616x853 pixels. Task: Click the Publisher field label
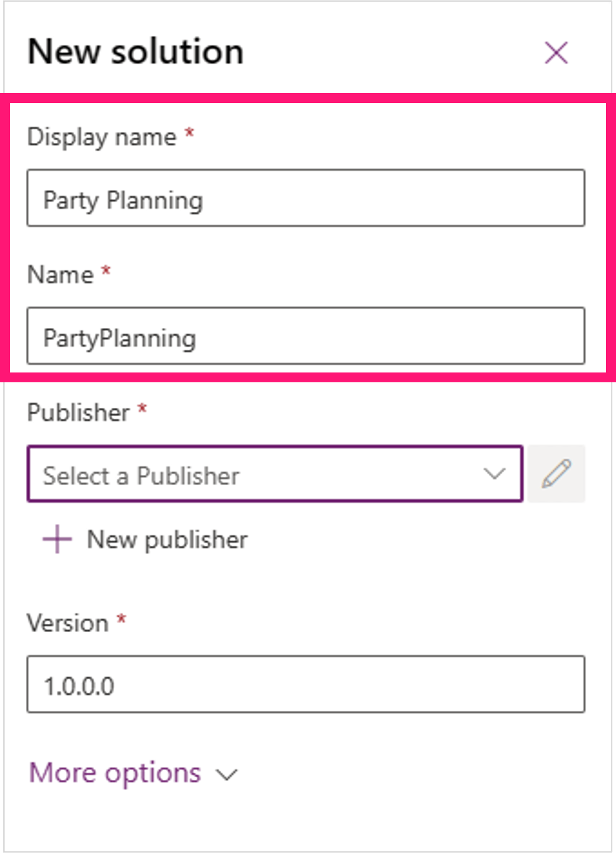[x=78, y=412]
